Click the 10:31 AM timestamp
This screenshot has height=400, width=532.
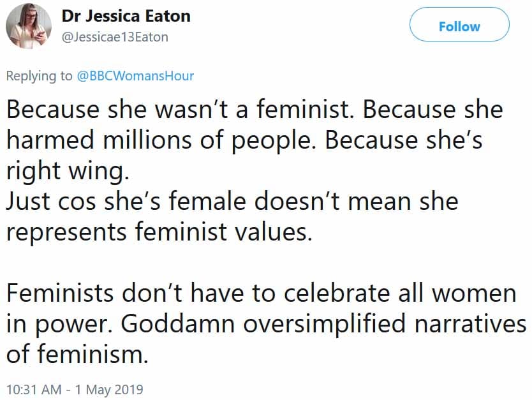[x=34, y=389]
